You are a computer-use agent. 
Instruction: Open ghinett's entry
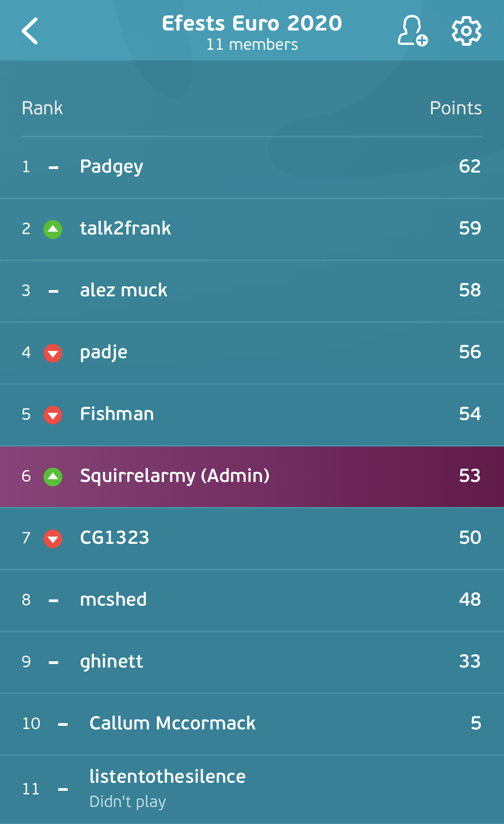252,662
